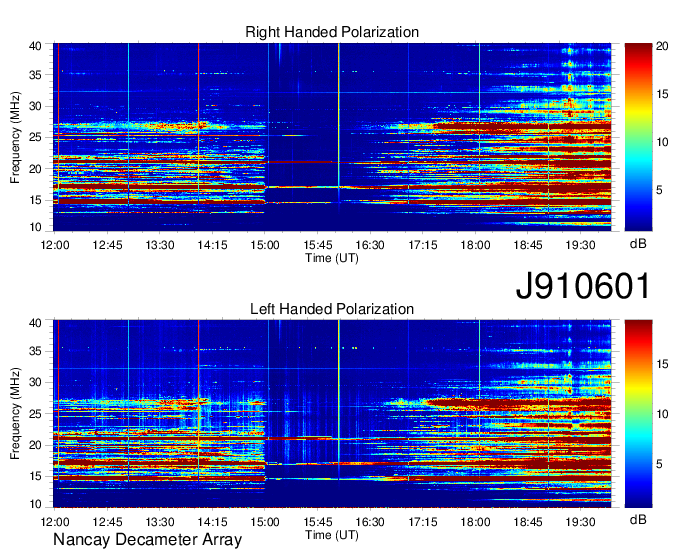680x552 pixels.
Task: Click the 5 tick on the upper color bar
Action: (x=659, y=190)
